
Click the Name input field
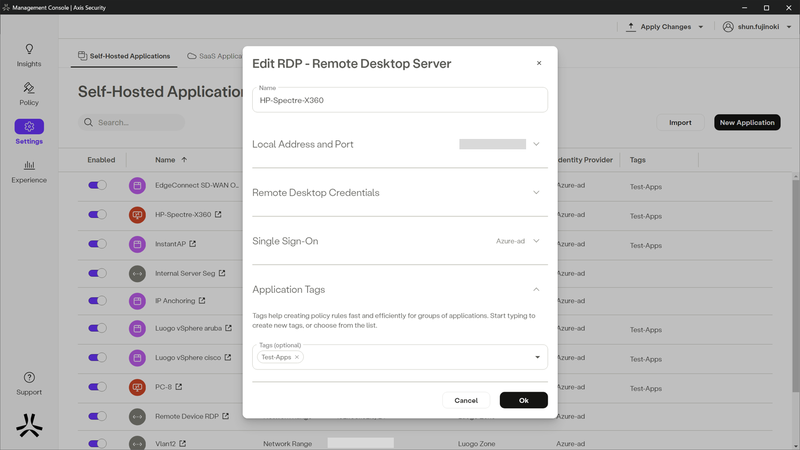pyautogui.click(x=400, y=100)
